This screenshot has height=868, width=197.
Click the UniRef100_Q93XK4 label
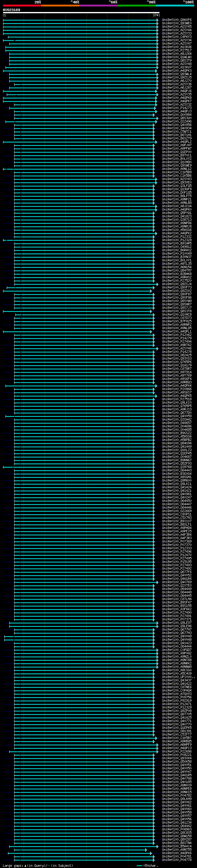point(176,758)
